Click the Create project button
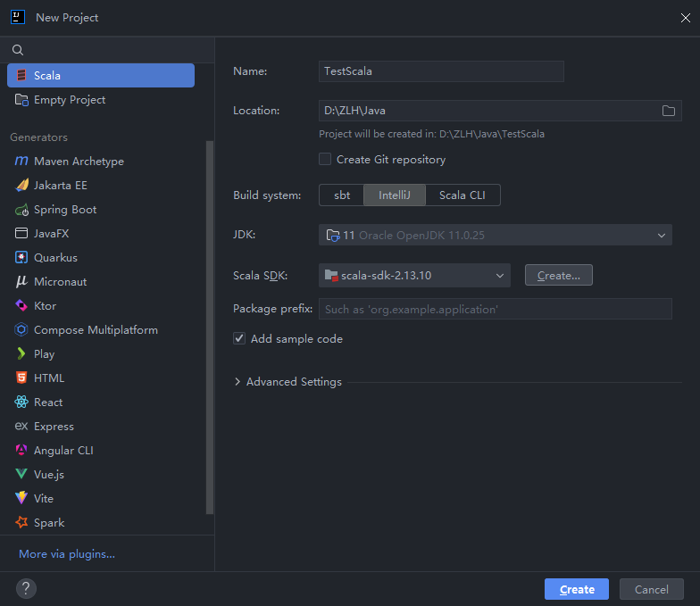The image size is (700, 606). pos(577,589)
